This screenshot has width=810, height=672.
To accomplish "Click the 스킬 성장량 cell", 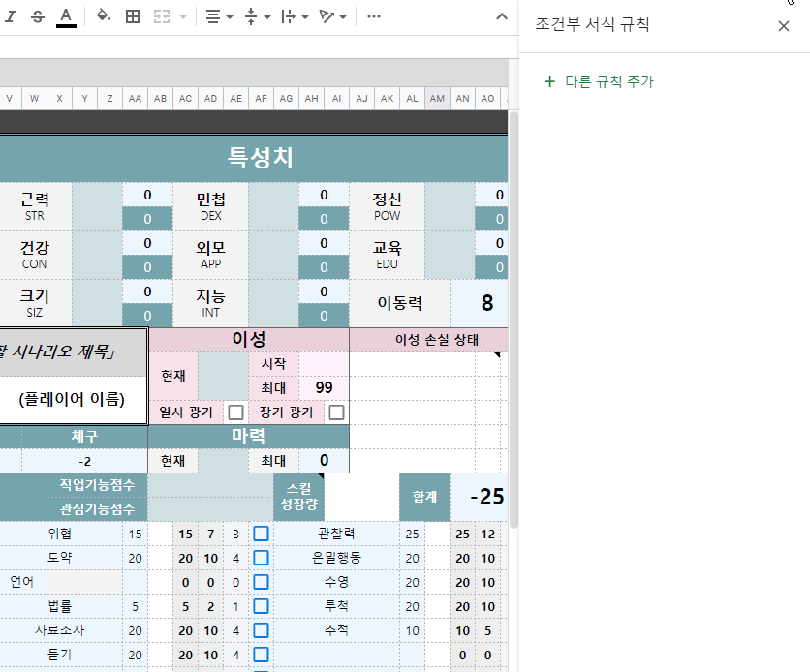I will [298, 497].
